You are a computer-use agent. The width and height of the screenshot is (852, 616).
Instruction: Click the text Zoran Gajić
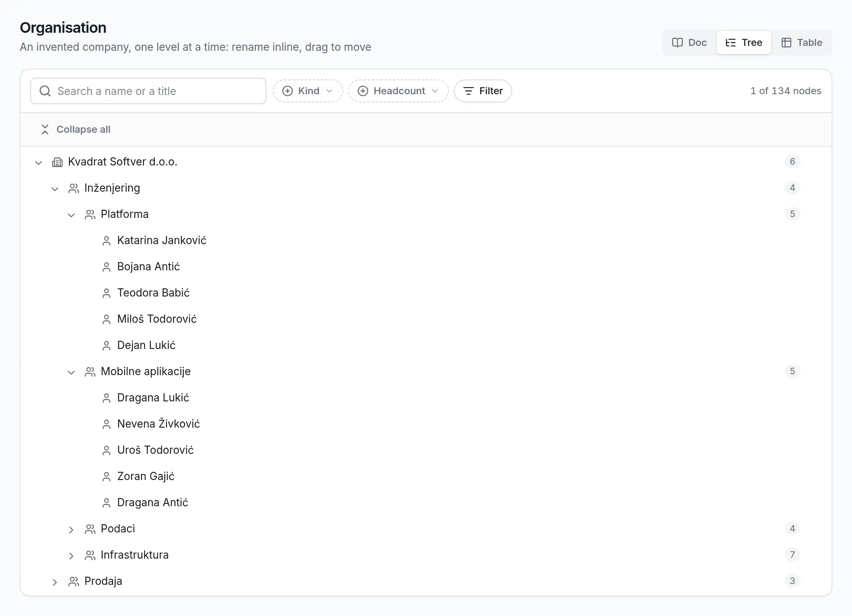click(146, 476)
